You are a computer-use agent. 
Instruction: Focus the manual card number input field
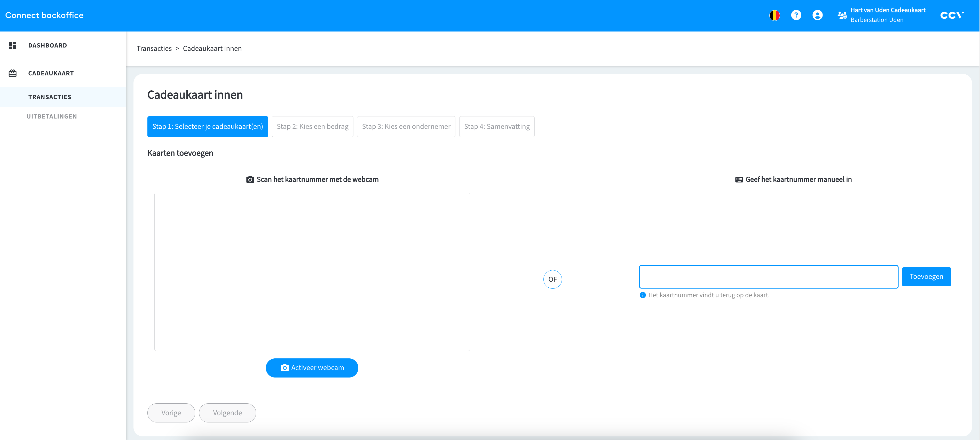pyautogui.click(x=769, y=277)
